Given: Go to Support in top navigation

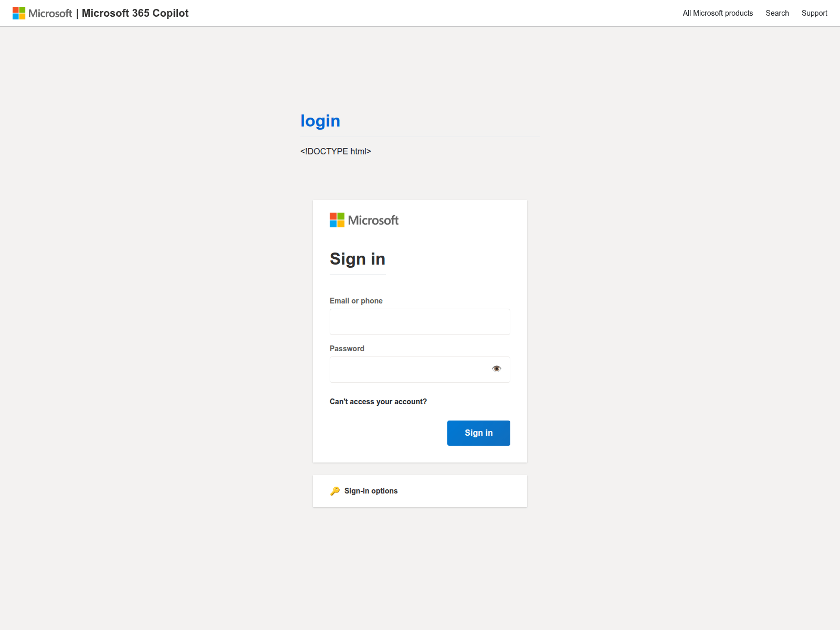Looking at the screenshot, I should (814, 13).
